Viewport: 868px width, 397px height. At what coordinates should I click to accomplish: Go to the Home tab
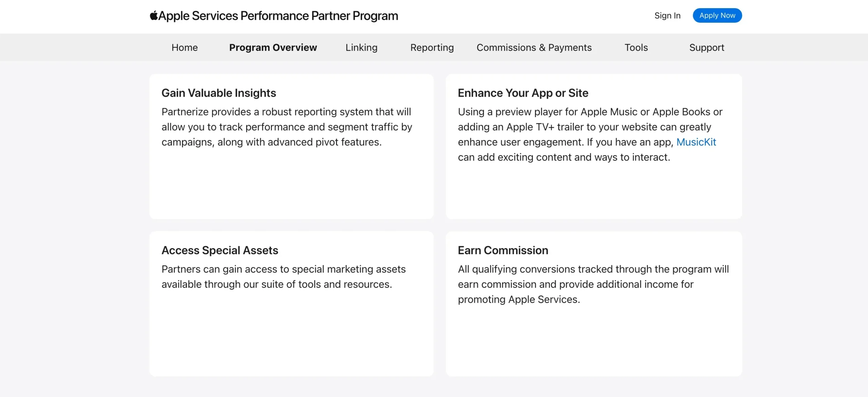pos(184,48)
